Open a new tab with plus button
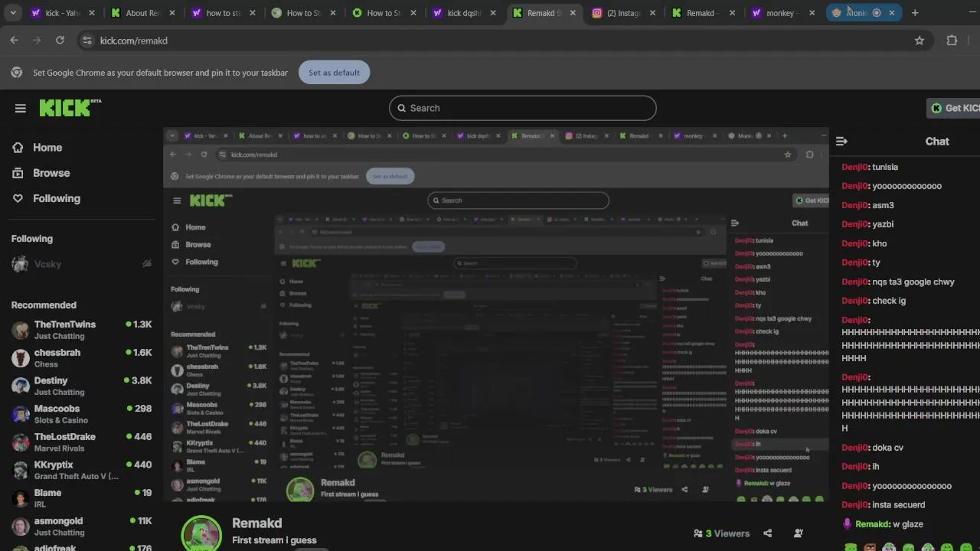This screenshot has height=551, width=980. (x=915, y=13)
